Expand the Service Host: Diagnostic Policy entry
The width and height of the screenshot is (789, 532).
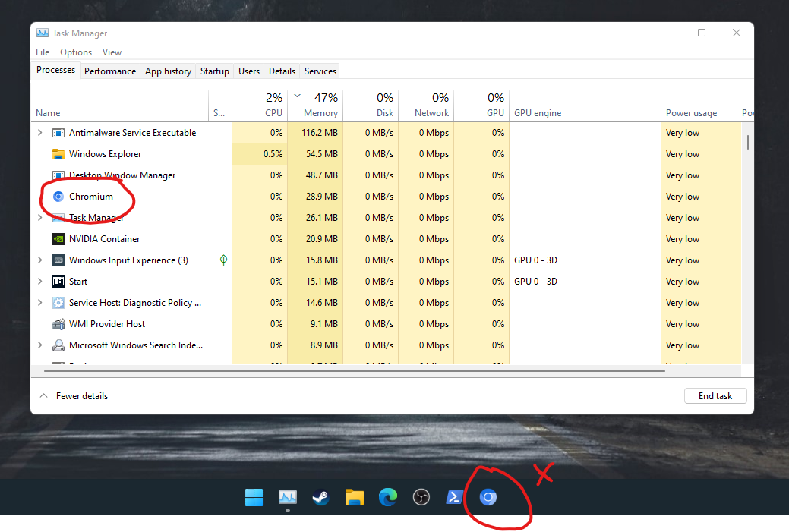coord(39,303)
